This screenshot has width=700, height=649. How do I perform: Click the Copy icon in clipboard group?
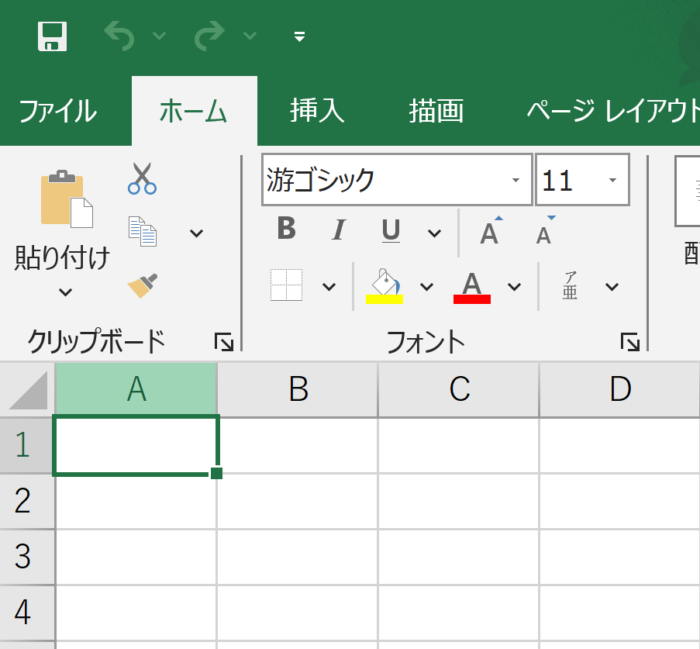142,232
